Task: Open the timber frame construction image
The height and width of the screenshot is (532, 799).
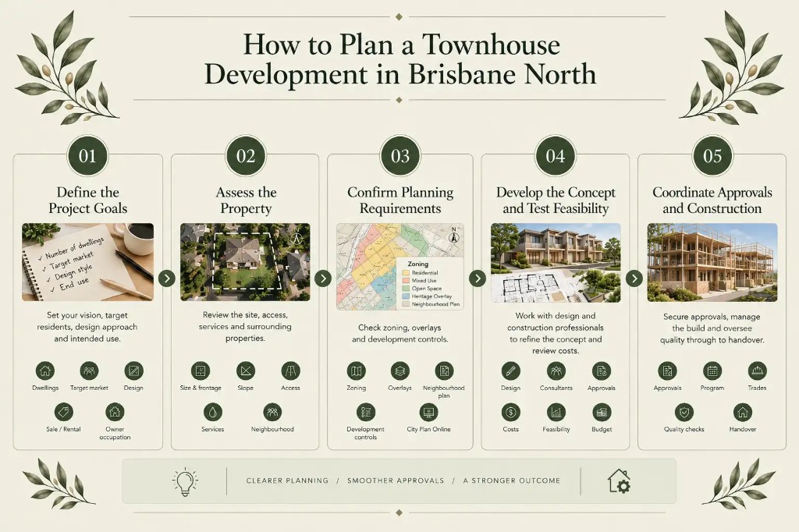Action: click(x=712, y=262)
